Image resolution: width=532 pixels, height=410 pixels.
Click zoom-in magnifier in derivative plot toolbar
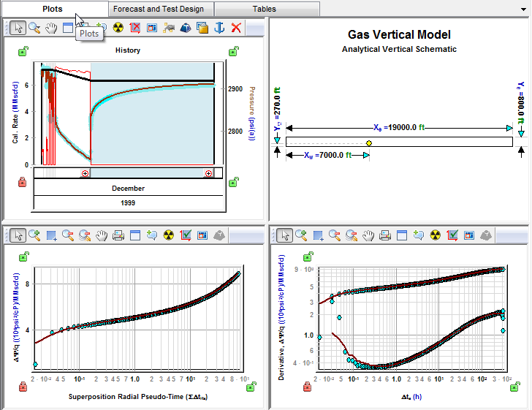[x=301, y=235]
